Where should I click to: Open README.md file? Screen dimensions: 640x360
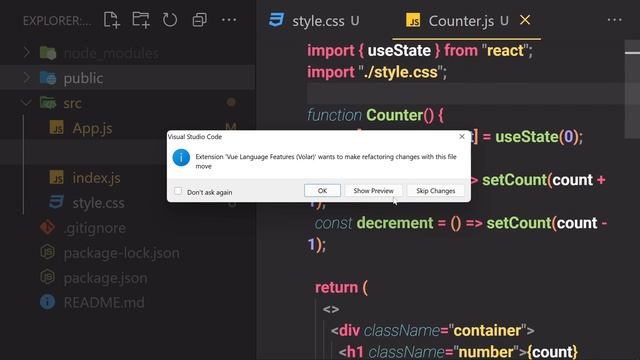104,303
